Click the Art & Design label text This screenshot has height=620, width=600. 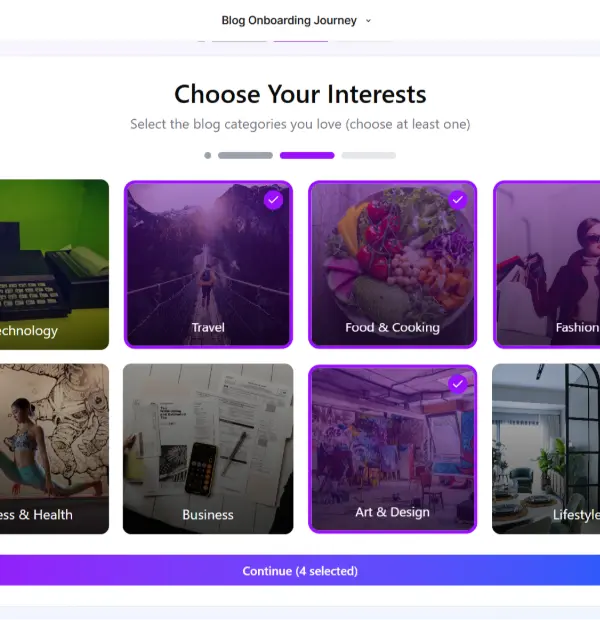(392, 512)
